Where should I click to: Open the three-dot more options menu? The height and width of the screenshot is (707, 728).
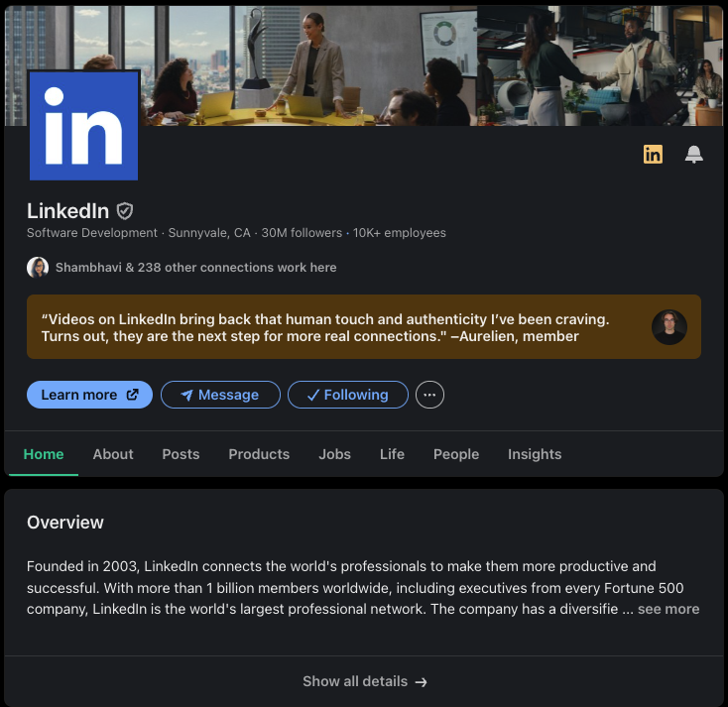tap(429, 395)
